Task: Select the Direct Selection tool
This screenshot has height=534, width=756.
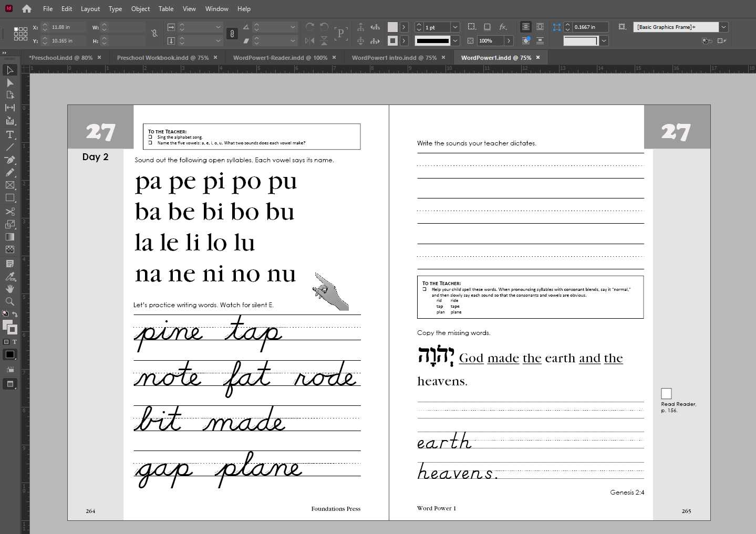Action: 10,82
